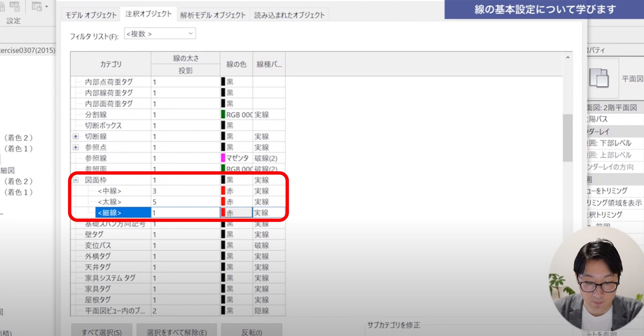The width and height of the screenshot is (644, 336).
Task: Click green color swatch of 分割線 row
Action: pos(223,115)
